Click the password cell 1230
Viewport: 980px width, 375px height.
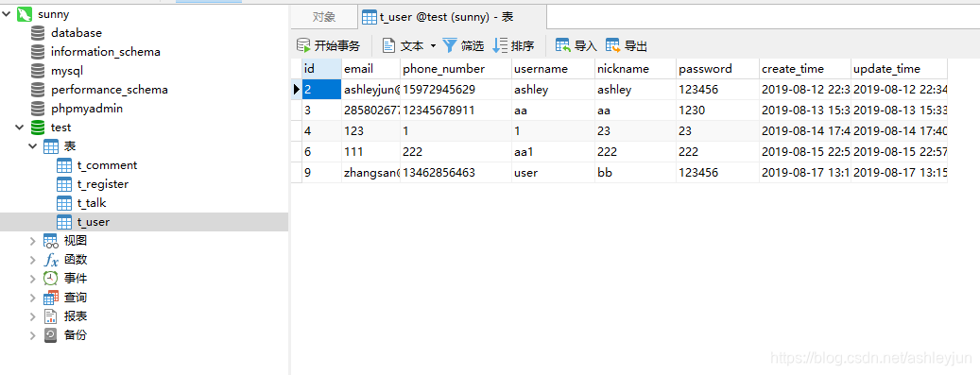(x=717, y=110)
